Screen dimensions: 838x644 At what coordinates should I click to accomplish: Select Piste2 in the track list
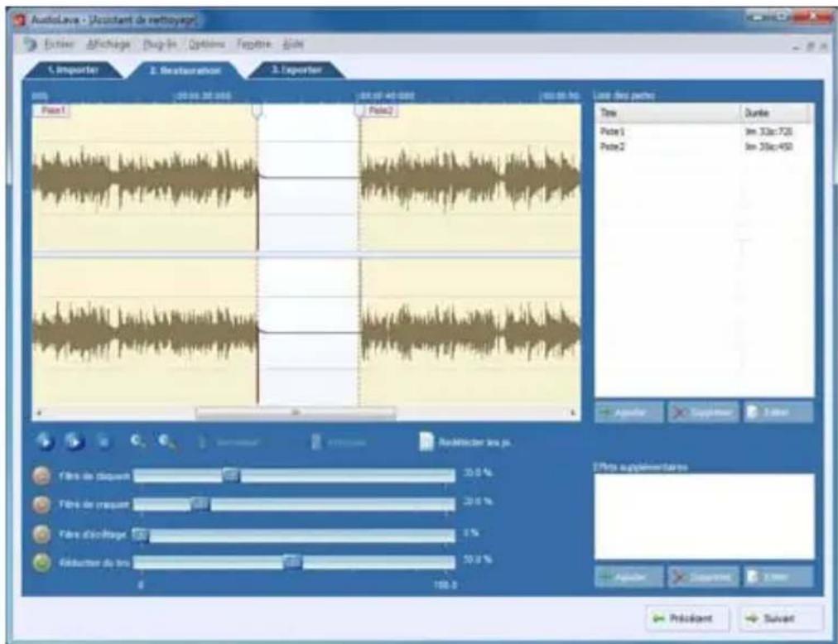[x=705, y=147]
